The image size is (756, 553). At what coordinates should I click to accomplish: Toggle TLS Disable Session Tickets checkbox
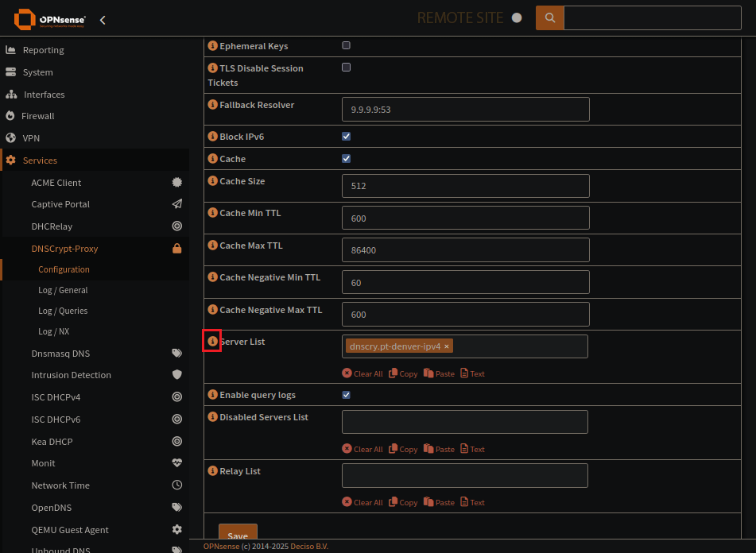click(x=346, y=68)
